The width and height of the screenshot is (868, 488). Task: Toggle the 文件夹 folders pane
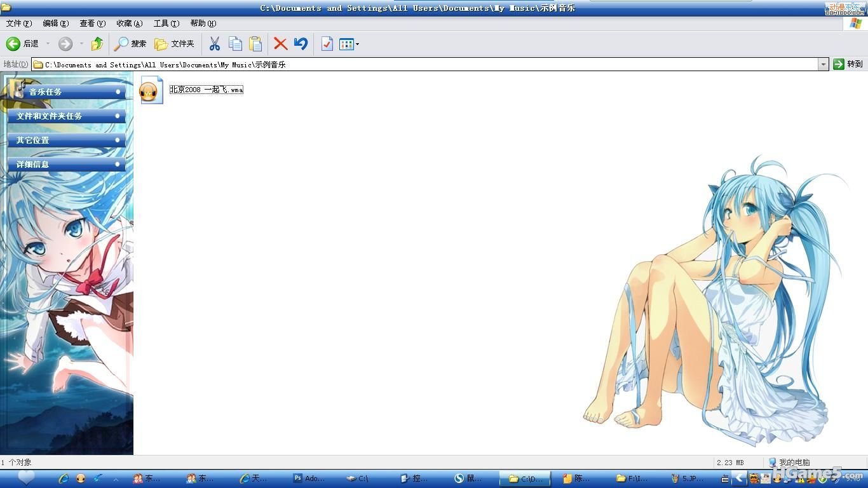[x=174, y=44]
